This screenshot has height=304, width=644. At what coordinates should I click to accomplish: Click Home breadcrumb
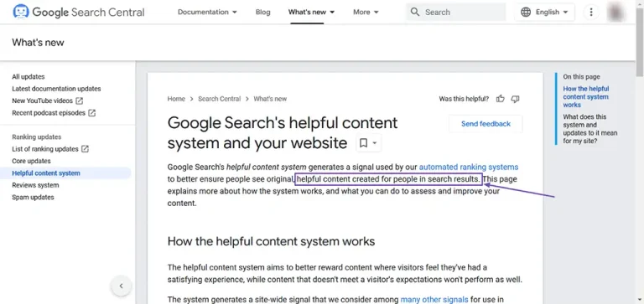[176, 99]
